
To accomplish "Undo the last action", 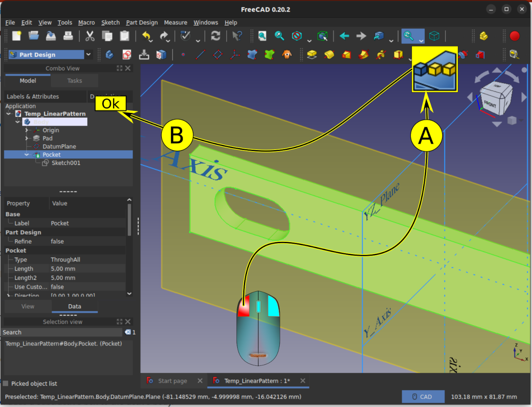I will [x=146, y=36].
